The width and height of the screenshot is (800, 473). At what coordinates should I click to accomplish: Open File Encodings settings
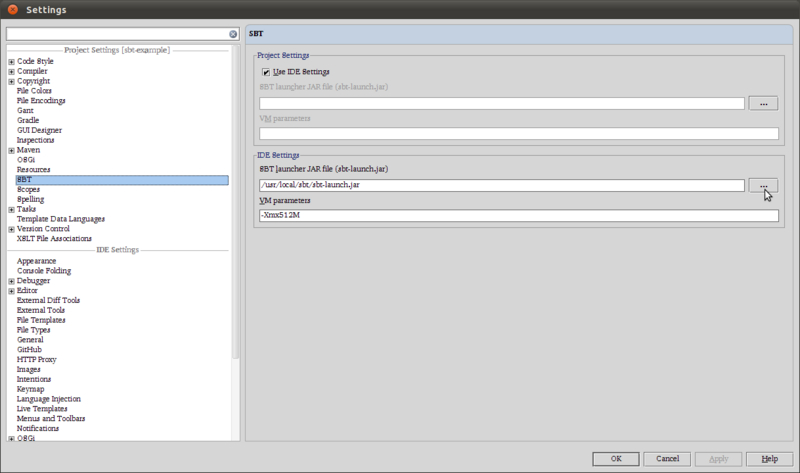(x=41, y=101)
